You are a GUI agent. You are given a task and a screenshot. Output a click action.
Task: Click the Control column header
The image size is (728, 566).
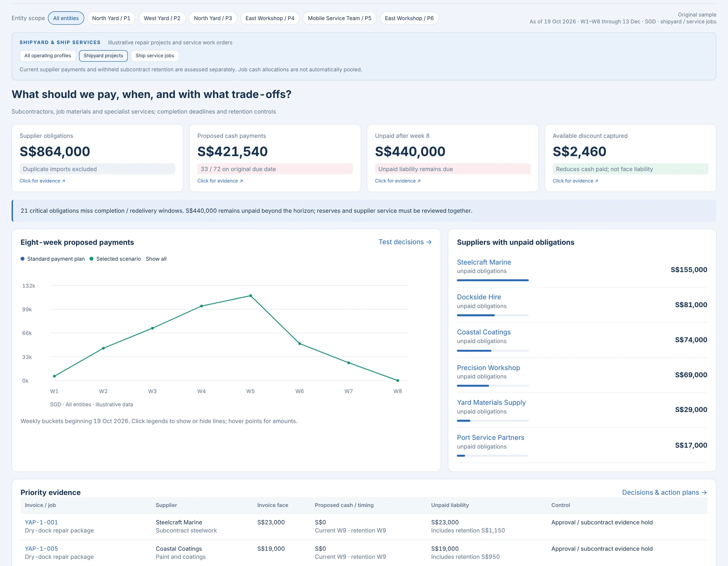point(560,505)
